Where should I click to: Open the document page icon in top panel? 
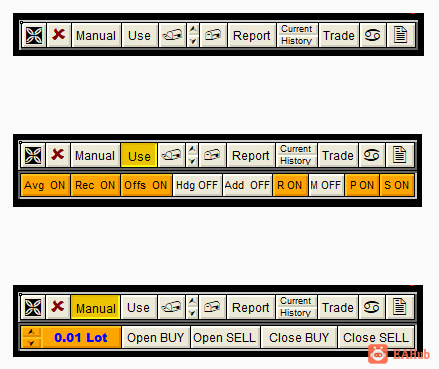[400, 35]
